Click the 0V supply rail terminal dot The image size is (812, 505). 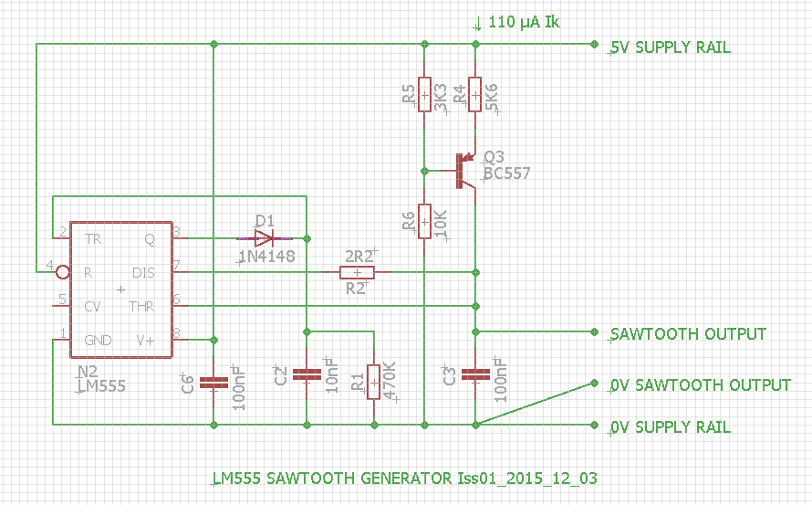pyautogui.click(x=595, y=425)
